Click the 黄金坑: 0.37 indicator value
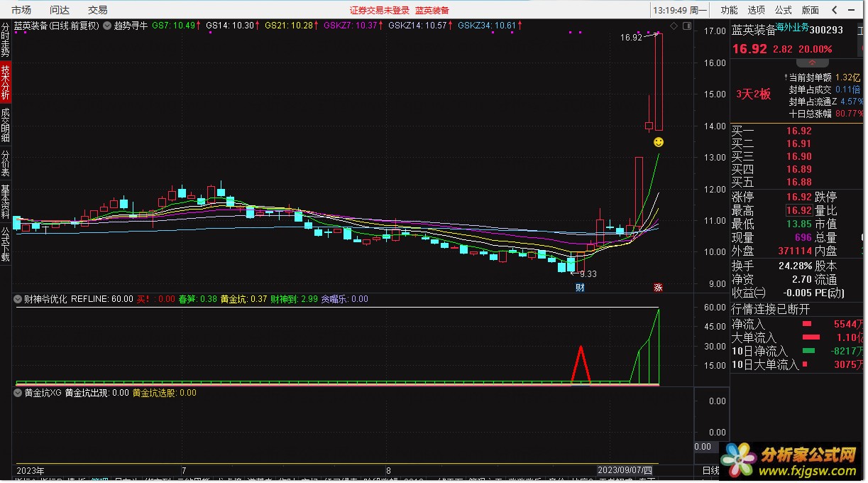Image resolution: width=868 pixels, height=483 pixels. (x=244, y=299)
